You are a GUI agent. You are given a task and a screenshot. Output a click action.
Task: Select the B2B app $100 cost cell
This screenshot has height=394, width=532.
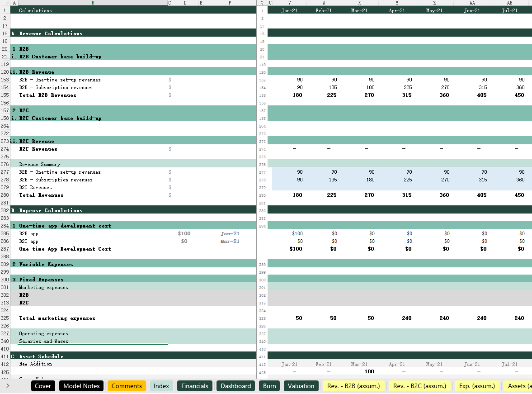(x=184, y=234)
